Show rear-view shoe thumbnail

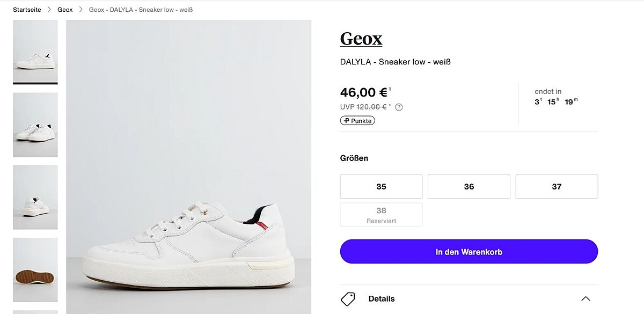click(x=35, y=198)
